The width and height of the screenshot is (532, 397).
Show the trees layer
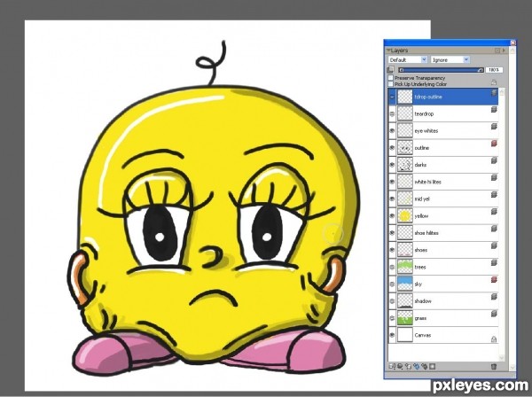(392, 267)
